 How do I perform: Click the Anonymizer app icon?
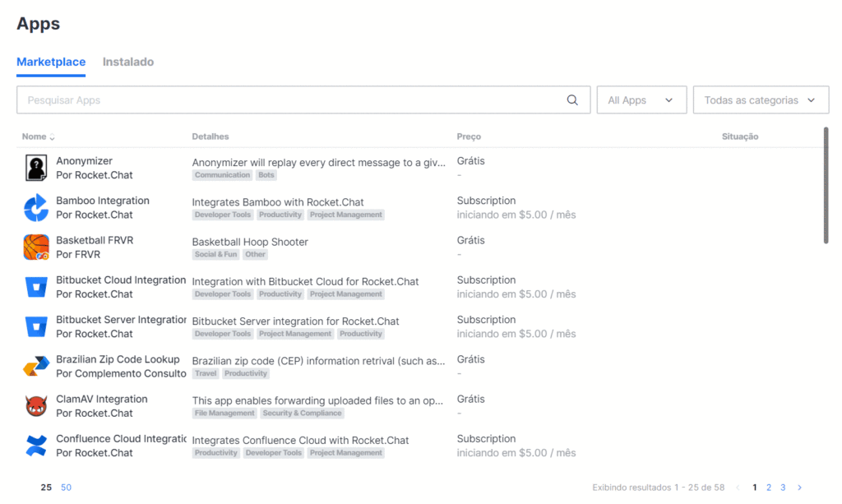[x=36, y=168]
